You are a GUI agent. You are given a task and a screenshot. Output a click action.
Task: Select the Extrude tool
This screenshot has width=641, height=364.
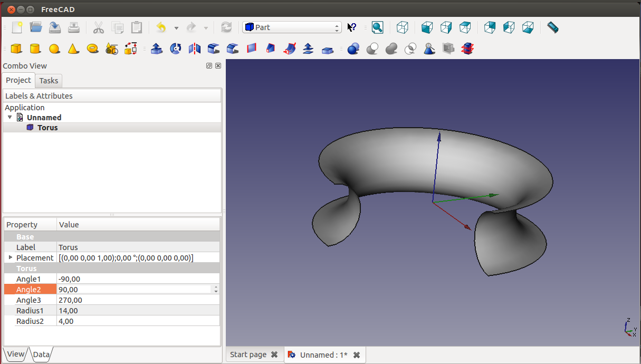tap(157, 49)
